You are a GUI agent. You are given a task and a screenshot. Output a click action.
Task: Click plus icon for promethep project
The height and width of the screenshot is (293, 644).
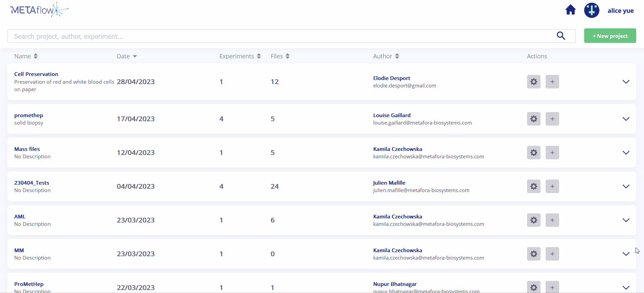[x=552, y=119]
